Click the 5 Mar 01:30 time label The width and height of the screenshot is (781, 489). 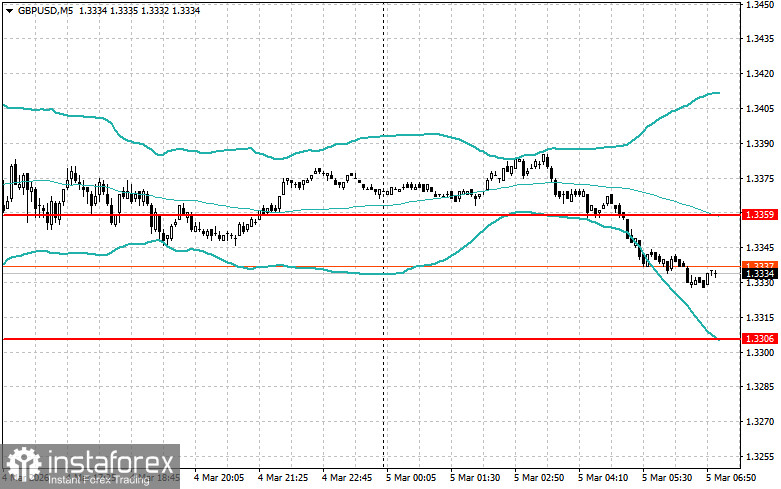pyautogui.click(x=475, y=478)
